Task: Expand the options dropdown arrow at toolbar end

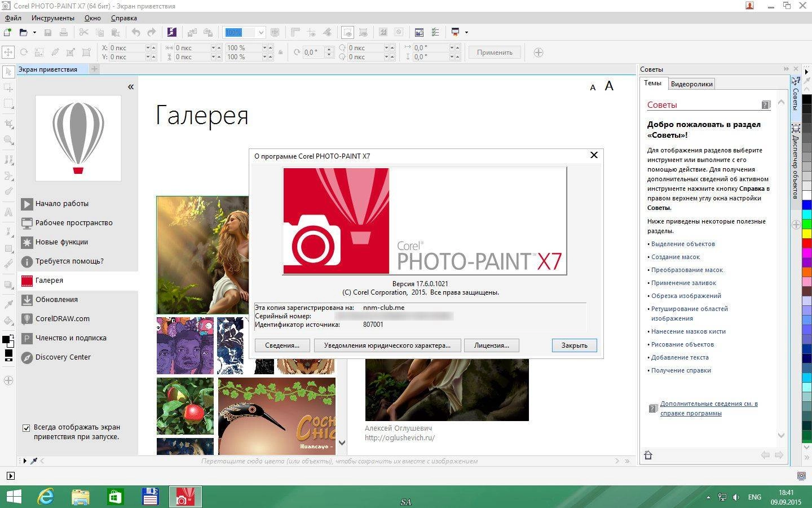Action: pos(466,32)
